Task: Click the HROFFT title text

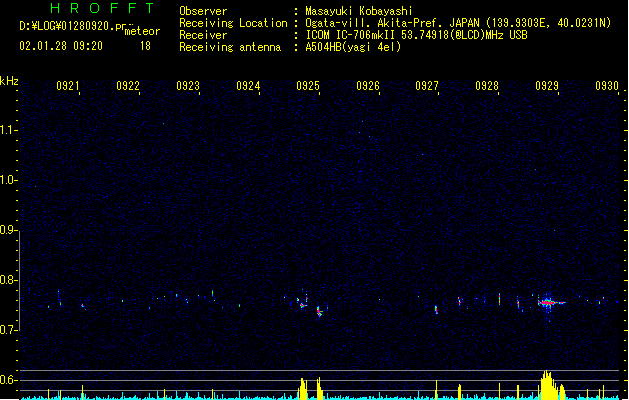Action: coord(102,8)
